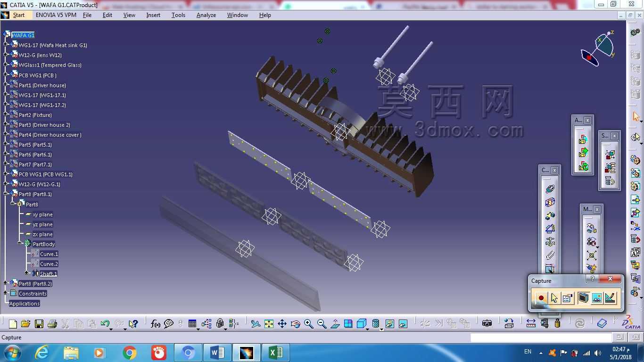Save the product with the floppy disk icon
The height and width of the screenshot is (362, 644).
39,324
